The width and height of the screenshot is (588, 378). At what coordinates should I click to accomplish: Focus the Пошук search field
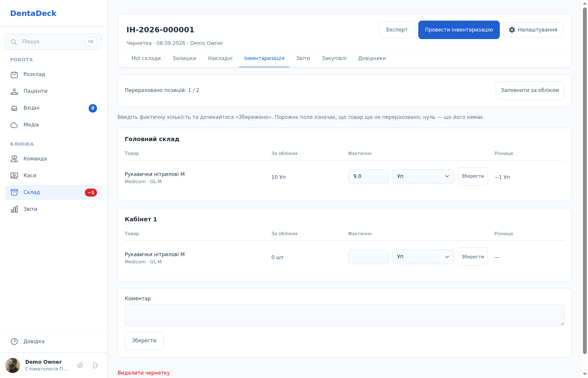pos(53,42)
